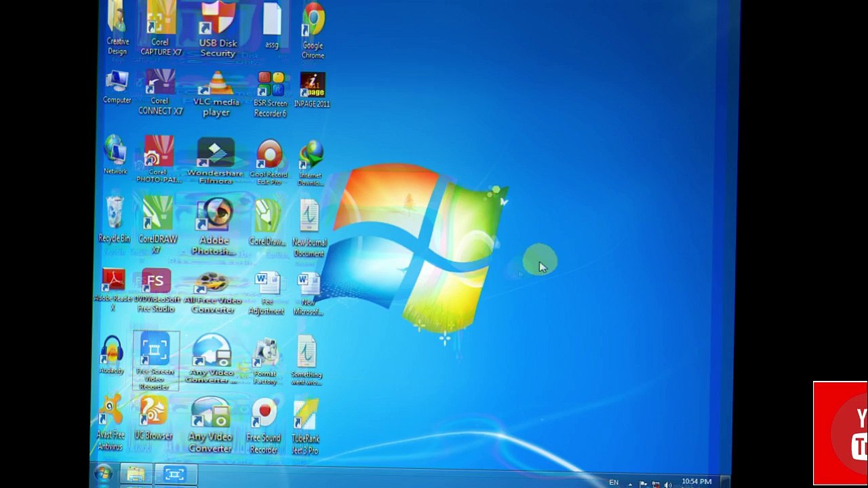Image resolution: width=868 pixels, height=488 pixels.
Task: Open DVDVideoSoft Free Studio
Action: 156,292
